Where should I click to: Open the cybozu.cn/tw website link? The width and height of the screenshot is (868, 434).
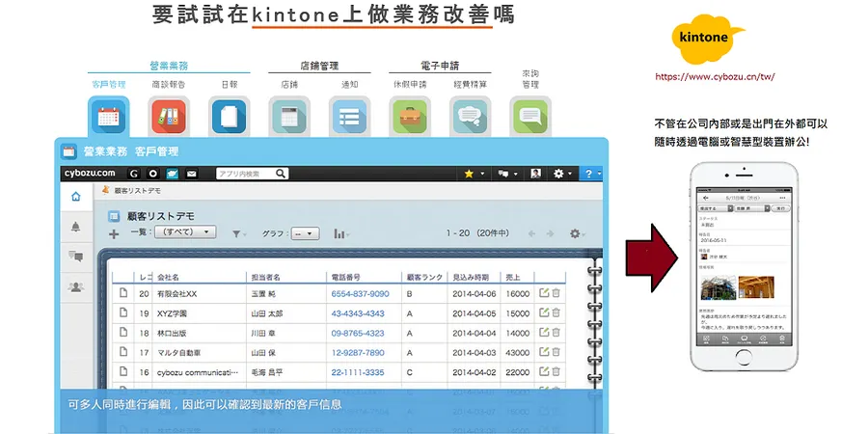(715, 77)
